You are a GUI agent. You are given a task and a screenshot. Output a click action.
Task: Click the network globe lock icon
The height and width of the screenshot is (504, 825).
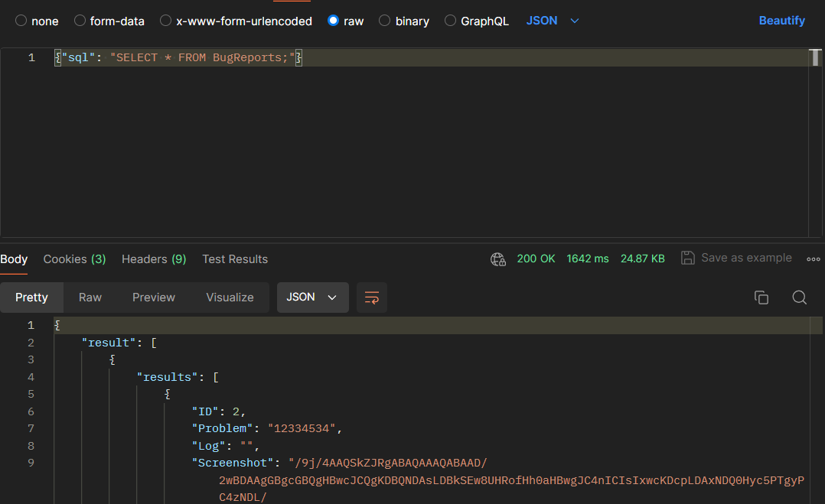(497, 259)
